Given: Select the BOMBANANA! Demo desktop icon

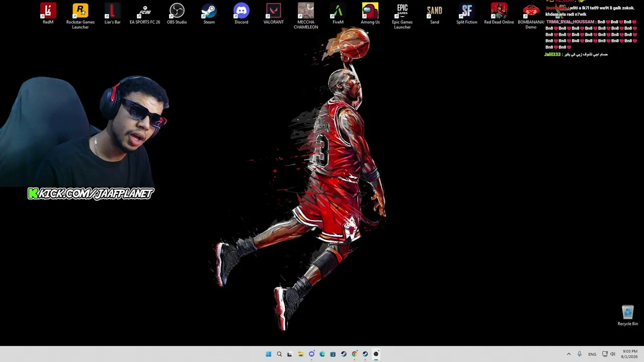Looking at the screenshot, I should pos(531,16).
